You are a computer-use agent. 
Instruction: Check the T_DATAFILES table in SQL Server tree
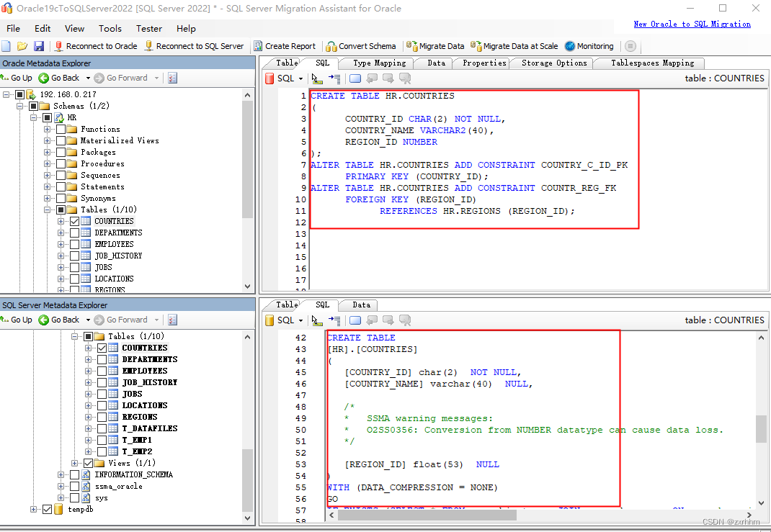(x=102, y=428)
